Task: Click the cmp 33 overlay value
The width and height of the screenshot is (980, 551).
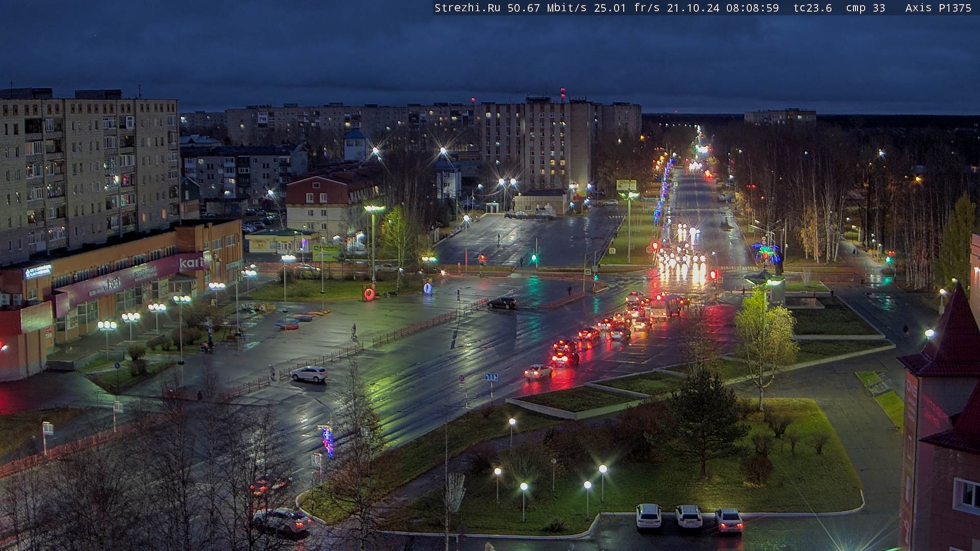Action: point(865,8)
